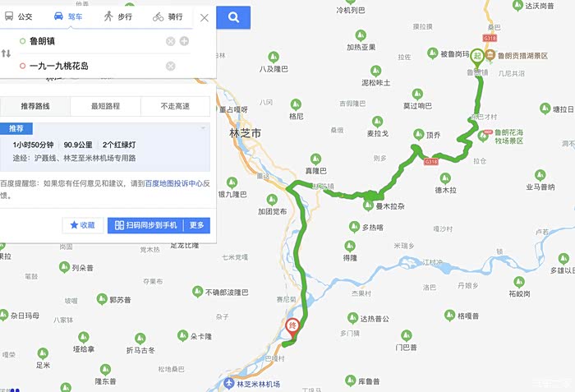Clear the 鲁朗镇 start point field
This screenshot has height=392, width=575.
tap(170, 41)
